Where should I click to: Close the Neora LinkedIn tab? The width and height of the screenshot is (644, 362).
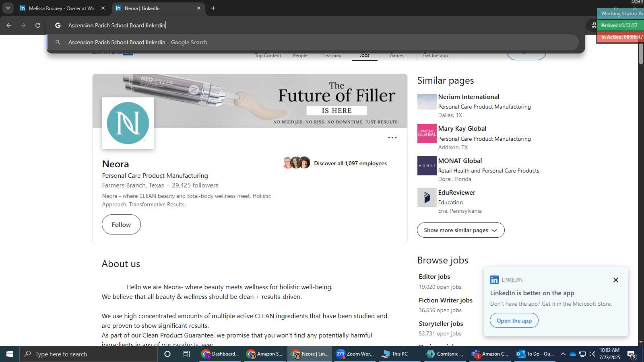tap(199, 8)
